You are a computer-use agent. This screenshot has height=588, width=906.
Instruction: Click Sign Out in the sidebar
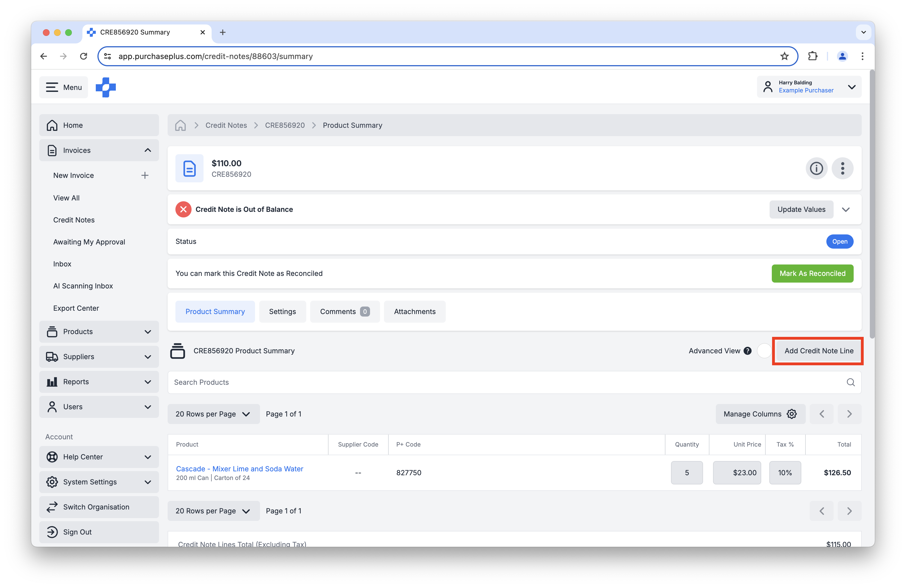click(99, 532)
